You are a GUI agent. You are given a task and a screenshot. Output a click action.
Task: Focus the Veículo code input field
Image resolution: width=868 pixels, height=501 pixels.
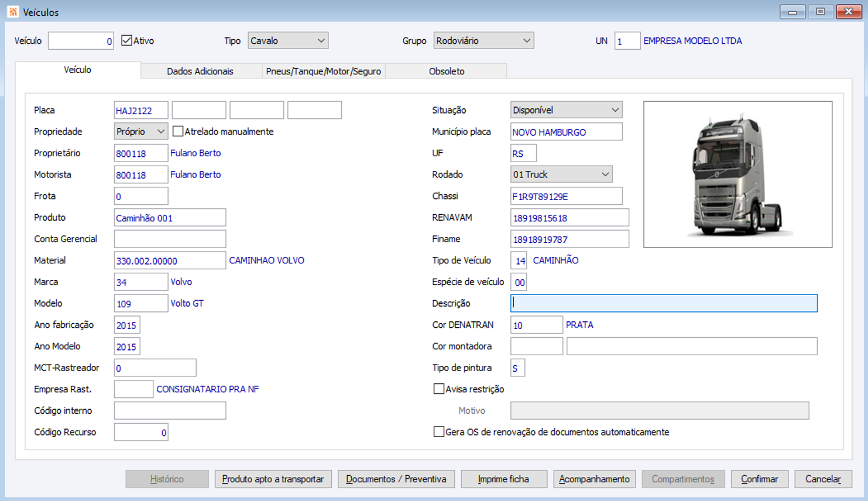[81, 41]
